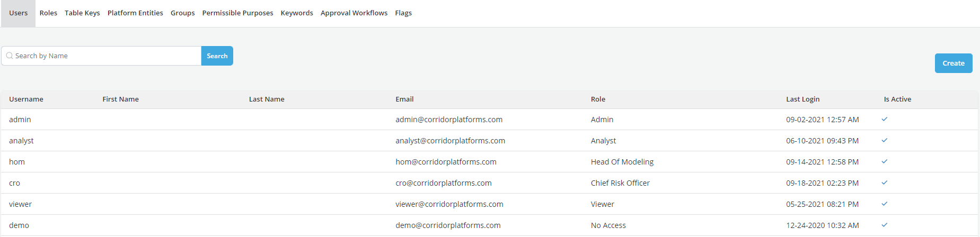This screenshot has width=980, height=237.
Task: Open the Permissible Purposes tab
Action: tap(237, 13)
